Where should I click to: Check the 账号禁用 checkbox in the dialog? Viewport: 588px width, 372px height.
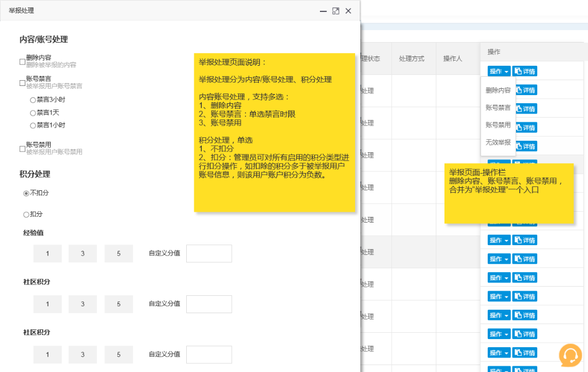coord(22,148)
